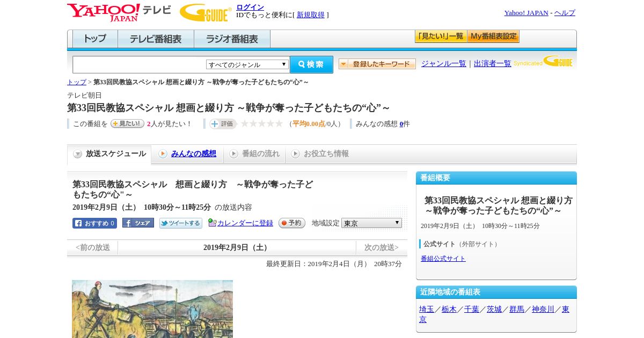Click the 「見たい!」一覧 button
The image size is (644, 338).
441,36
